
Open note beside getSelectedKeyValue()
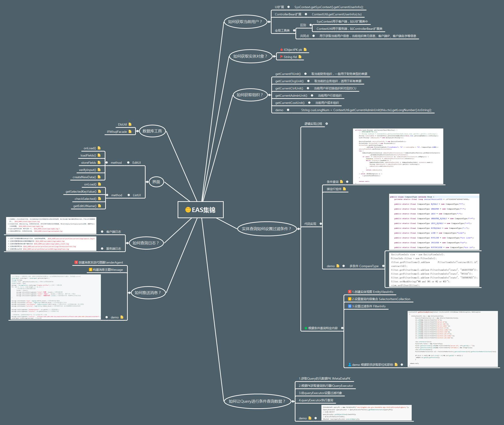point(100,191)
